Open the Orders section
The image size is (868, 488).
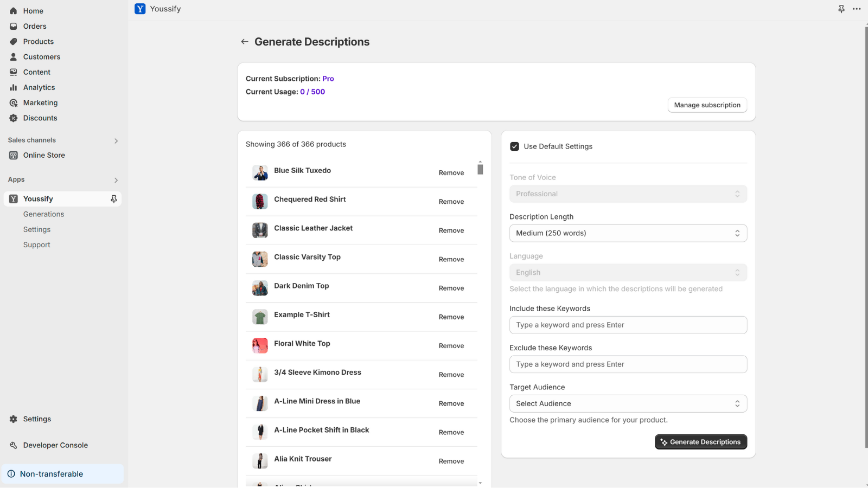(34, 26)
